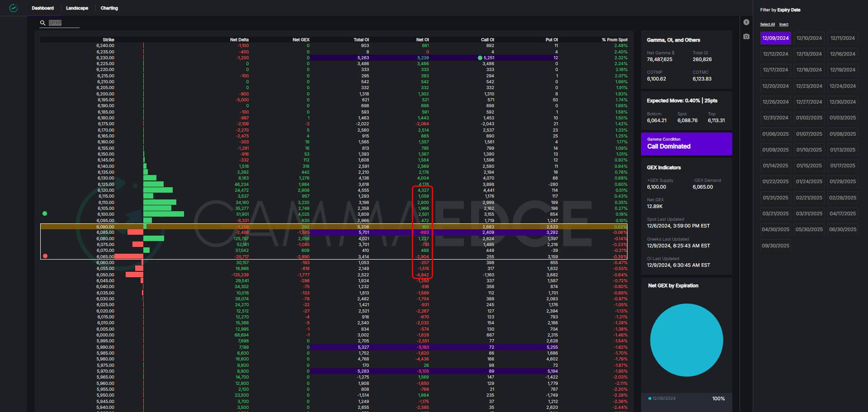
Task: Click the camera screenshot icon
Action: pyautogui.click(x=746, y=36)
